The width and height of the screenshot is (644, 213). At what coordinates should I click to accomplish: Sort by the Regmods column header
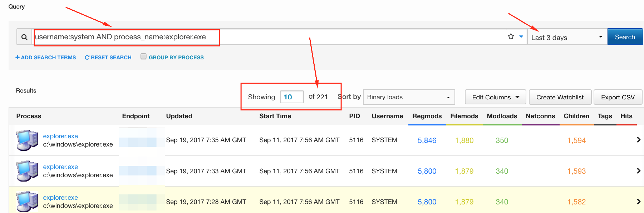427,116
